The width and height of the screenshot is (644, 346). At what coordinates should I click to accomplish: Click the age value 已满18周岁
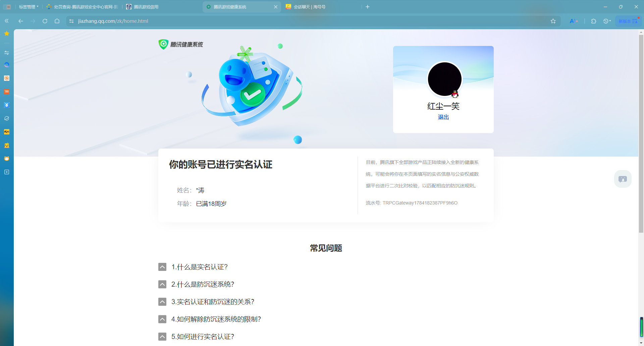[211, 204]
